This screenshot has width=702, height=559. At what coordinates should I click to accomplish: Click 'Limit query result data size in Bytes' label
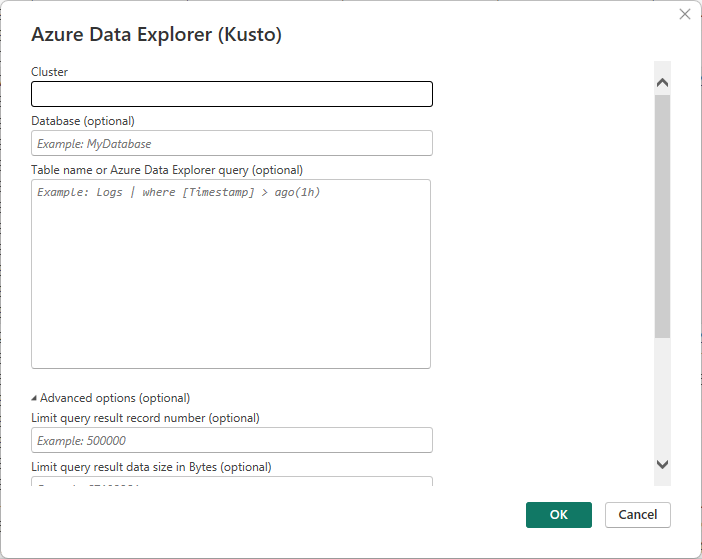coord(151,467)
